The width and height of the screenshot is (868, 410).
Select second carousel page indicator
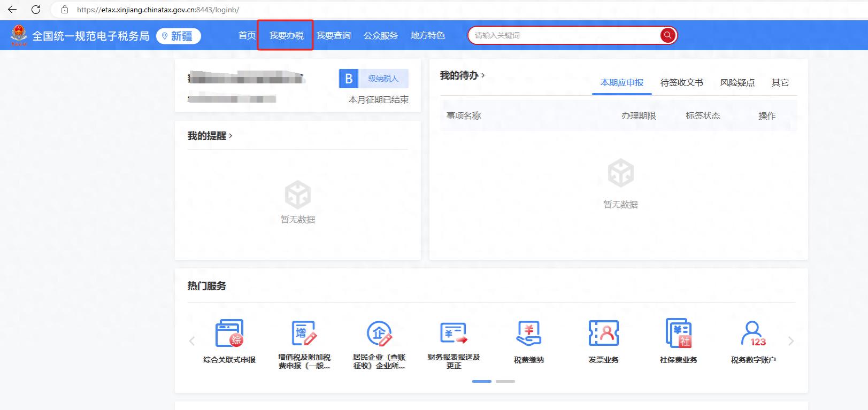point(505,381)
